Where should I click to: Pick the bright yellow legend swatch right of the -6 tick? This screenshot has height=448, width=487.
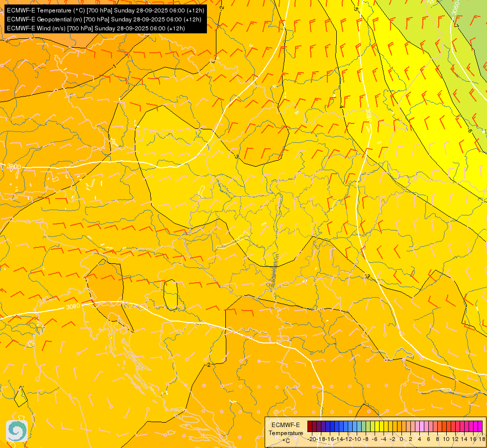pos(377,427)
